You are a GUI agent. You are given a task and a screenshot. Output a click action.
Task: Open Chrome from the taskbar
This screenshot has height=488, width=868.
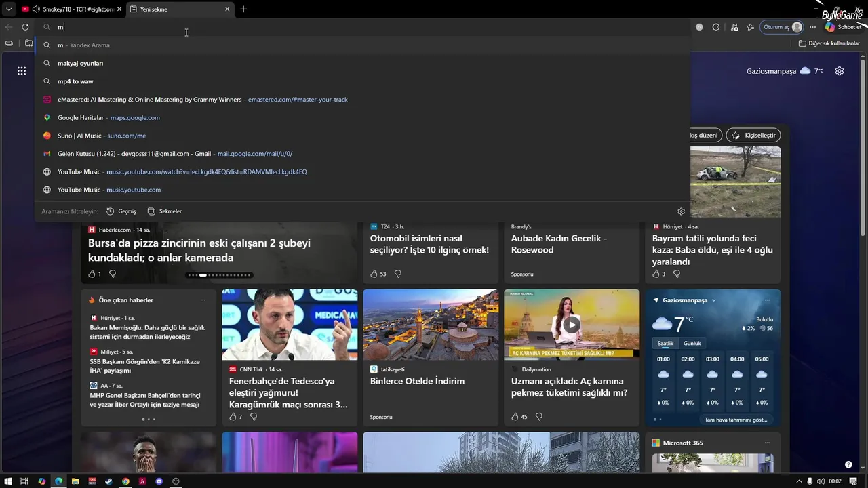[x=125, y=481]
